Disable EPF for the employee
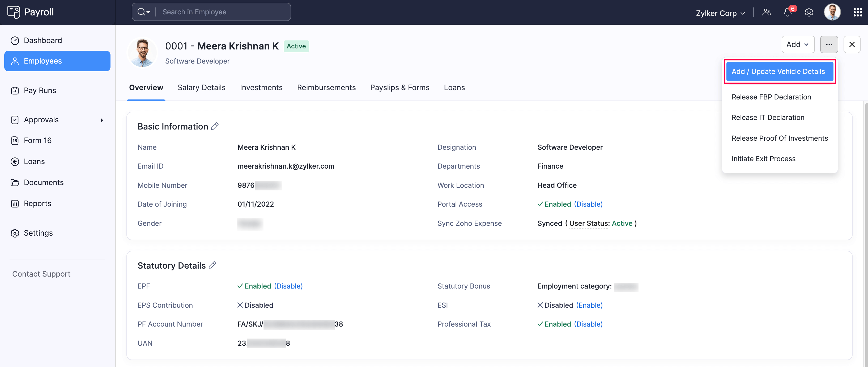 coord(288,286)
